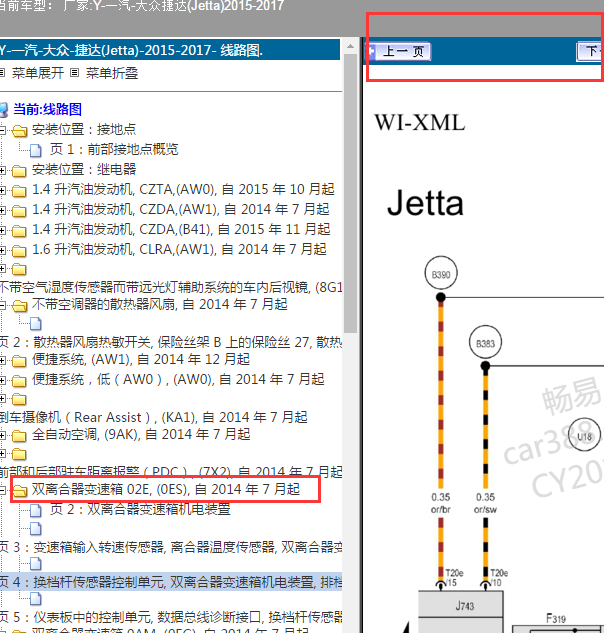
Task: Click the tree panel scrollbar thumb
Action: pos(351,193)
